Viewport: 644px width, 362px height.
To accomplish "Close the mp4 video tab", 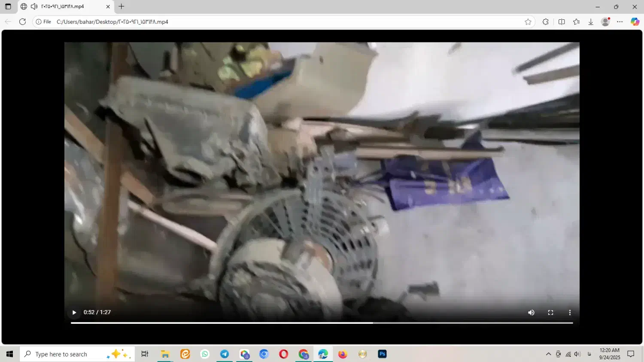I will click(108, 6).
